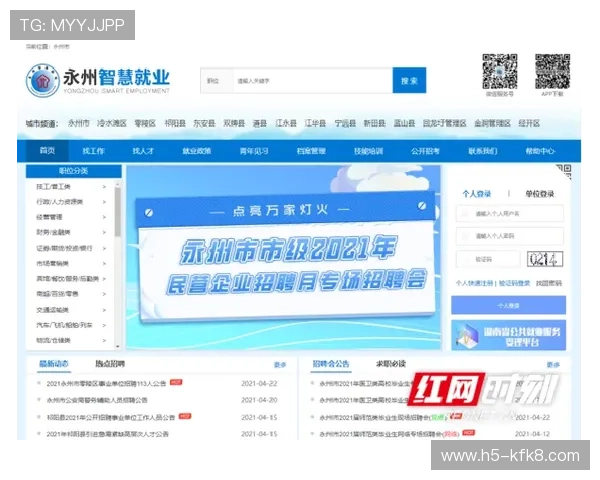Open the 联系我们 navigation item
Viewport: 600px width, 480px height.
click(x=483, y=151)
